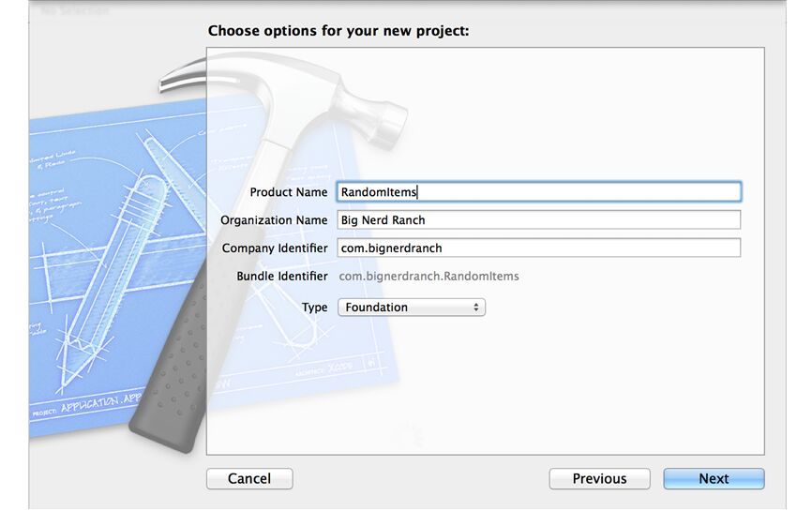Go back with the Previous button
Image resolution: width=812 pixels, height=526 pixels.
[600, 478]
